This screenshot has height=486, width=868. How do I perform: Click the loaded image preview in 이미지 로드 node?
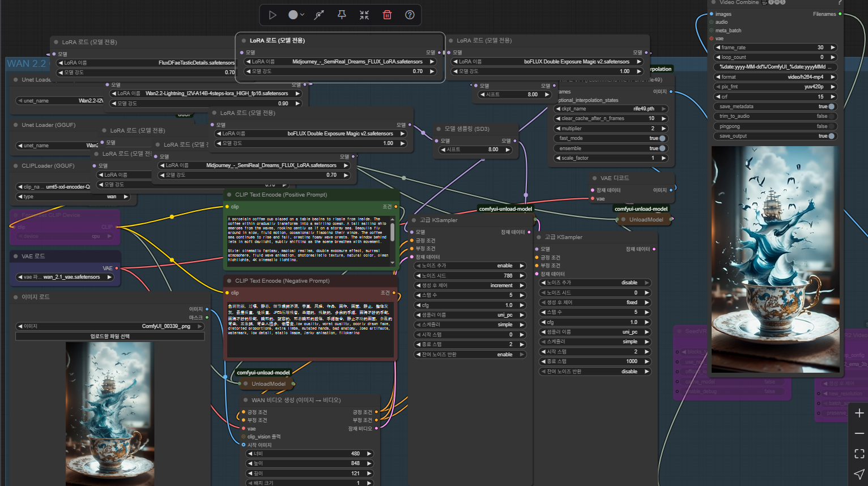(110, 414)
